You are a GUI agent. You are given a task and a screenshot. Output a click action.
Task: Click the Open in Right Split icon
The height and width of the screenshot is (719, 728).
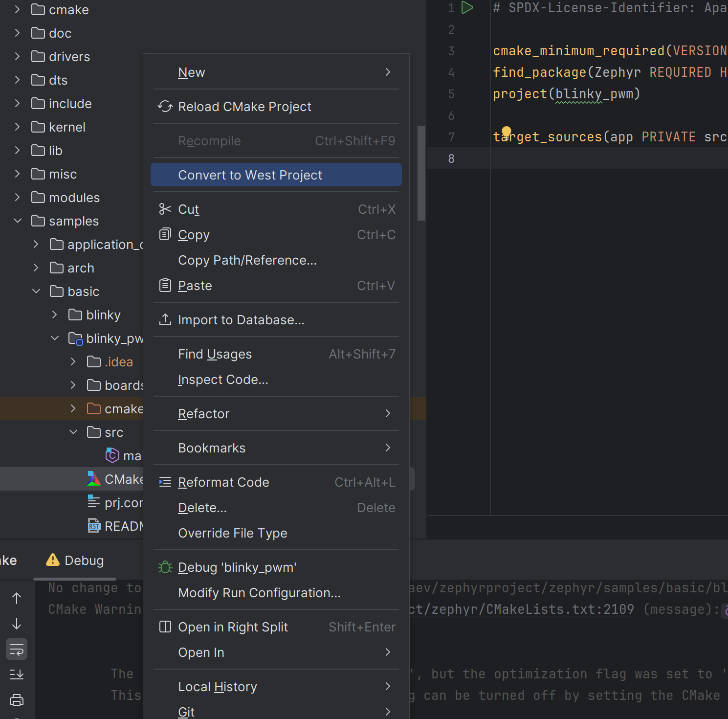(165, 627)
